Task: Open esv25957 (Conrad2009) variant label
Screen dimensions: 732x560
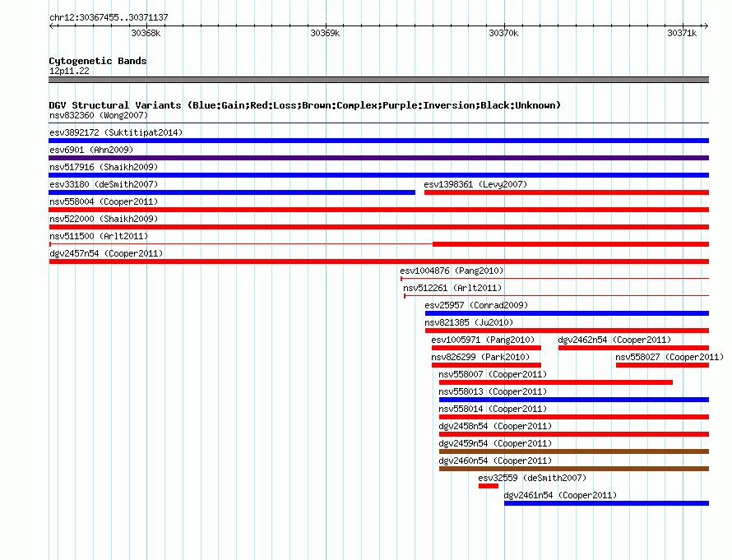Action: pos(476,305)
